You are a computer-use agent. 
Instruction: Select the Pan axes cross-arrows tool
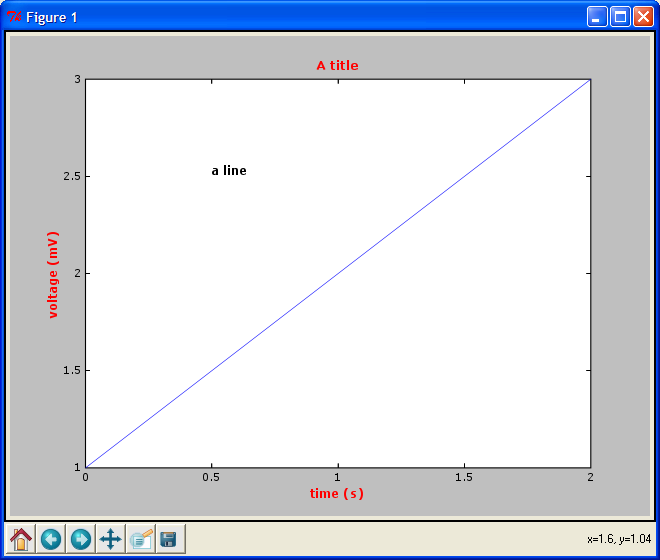coord(111,539)
